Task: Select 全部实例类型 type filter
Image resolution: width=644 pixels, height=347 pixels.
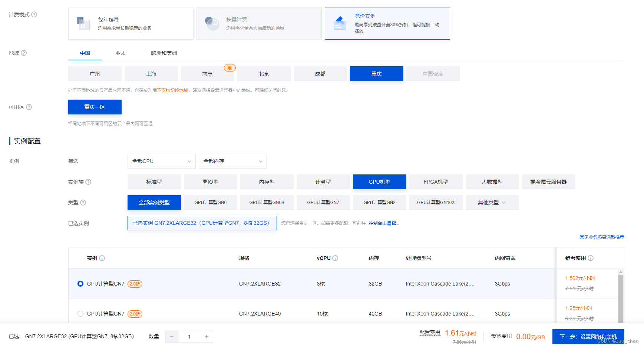Action: coord(154,203)
